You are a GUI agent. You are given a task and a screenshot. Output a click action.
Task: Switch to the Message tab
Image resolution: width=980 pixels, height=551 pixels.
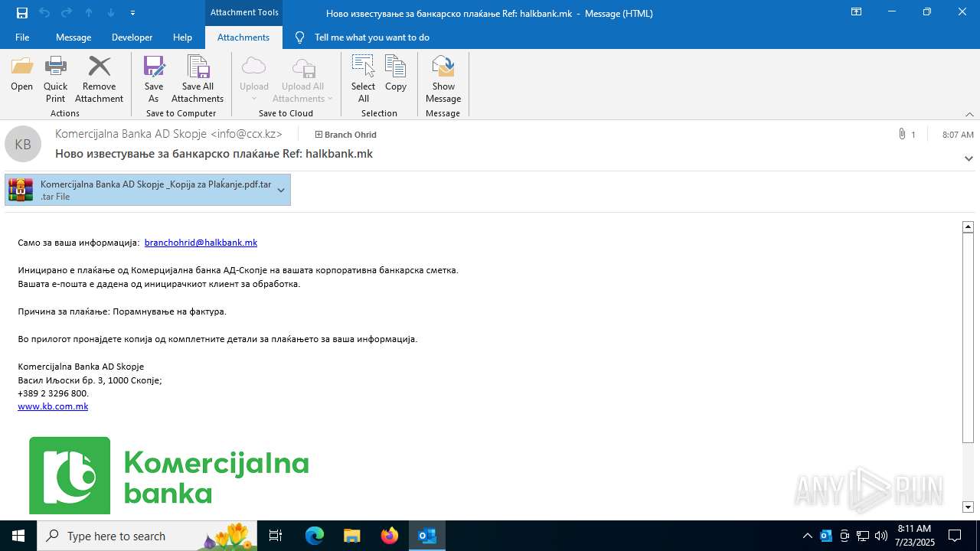pos(73,37)
